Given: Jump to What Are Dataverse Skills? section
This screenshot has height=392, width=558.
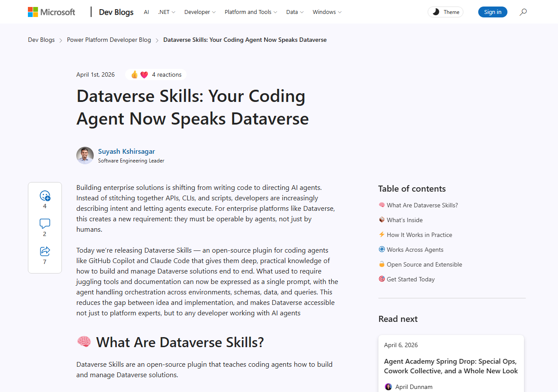Looking at the screenshot, I should [422, 205].
